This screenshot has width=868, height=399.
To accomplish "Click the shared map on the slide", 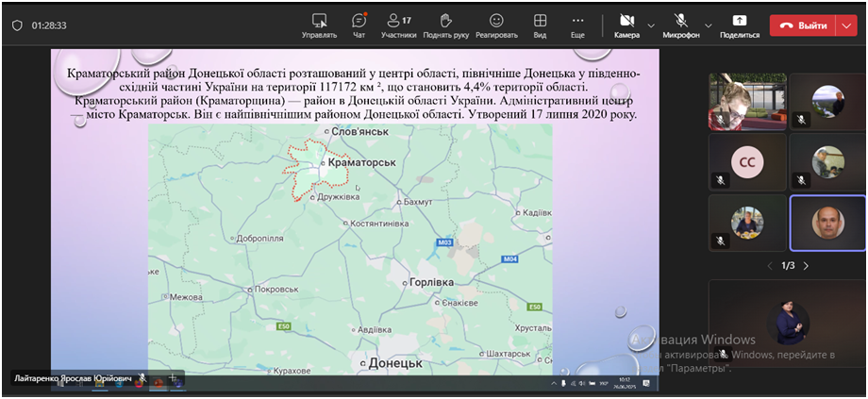I will coord(350,249).
